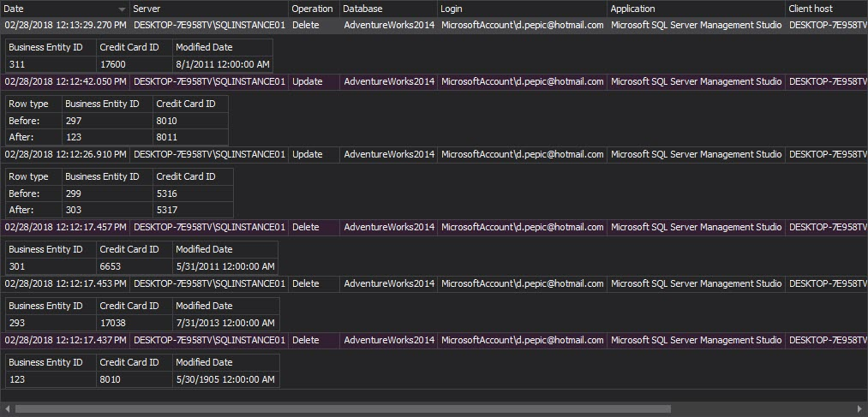Click the Operation column header
The height and width of the screenshot is (417, 868).
coord(314,9)
